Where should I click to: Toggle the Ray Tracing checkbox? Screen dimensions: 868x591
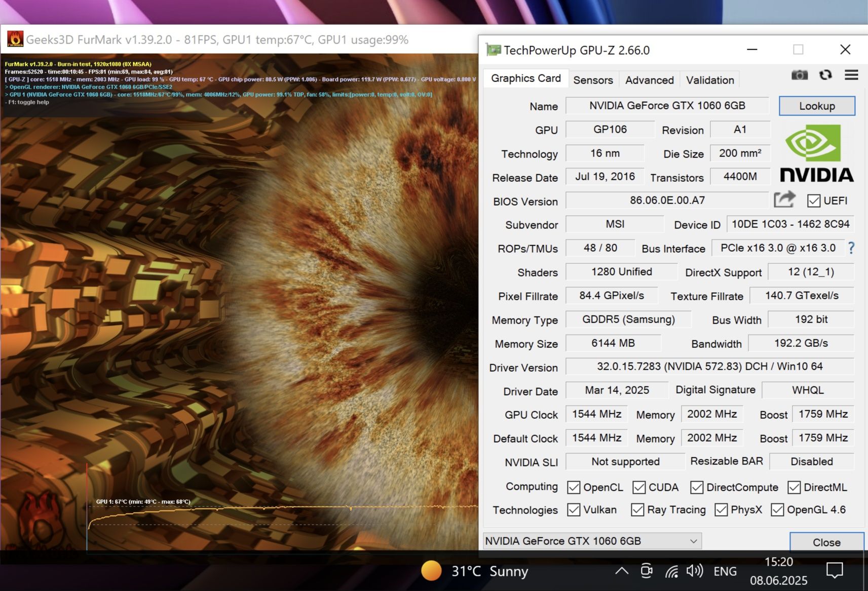[x=637, y=509]
